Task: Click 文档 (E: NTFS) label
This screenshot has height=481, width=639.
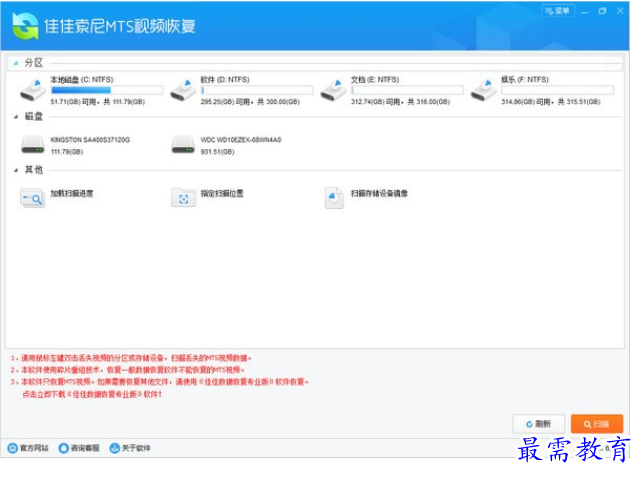Action: coord(375,79)
